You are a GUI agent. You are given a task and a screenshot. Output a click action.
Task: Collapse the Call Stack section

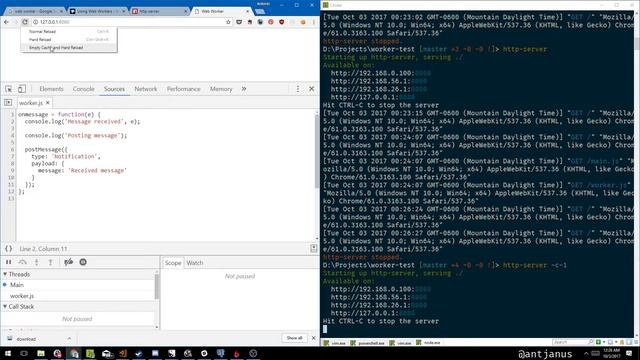[x=5, y=307]
